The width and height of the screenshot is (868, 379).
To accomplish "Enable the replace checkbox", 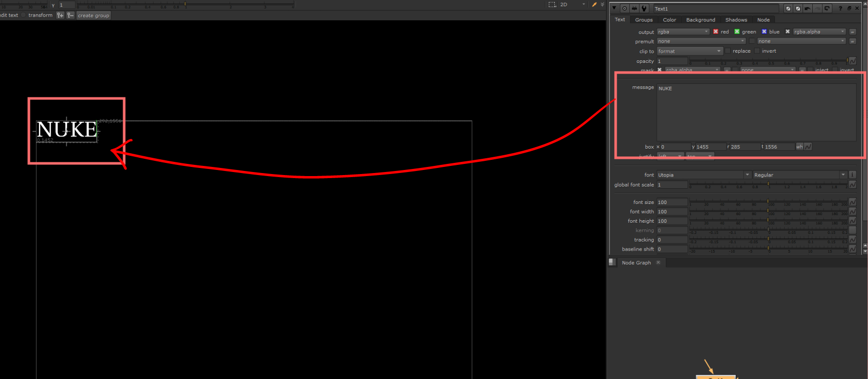I will point(728,51).
